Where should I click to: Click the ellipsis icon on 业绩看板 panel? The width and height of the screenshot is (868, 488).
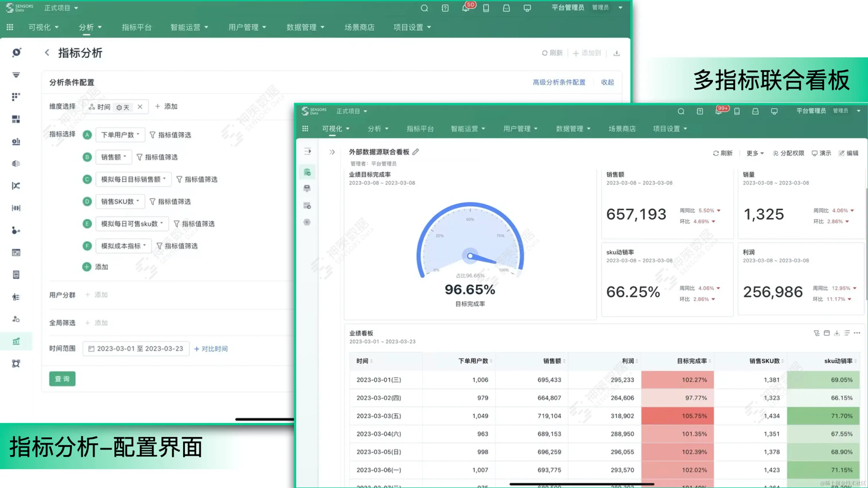[x=857, y=333]
